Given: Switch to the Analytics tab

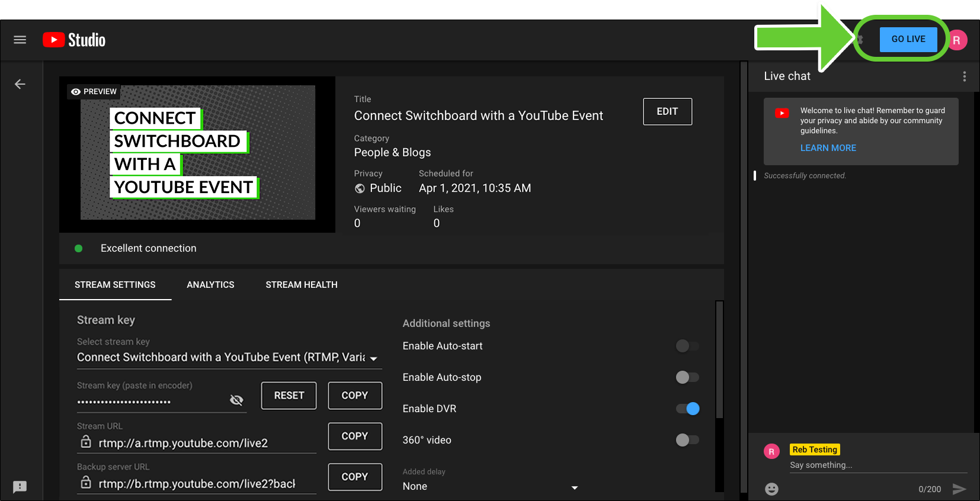Looking at the screenshot, I should pos(210,285).
